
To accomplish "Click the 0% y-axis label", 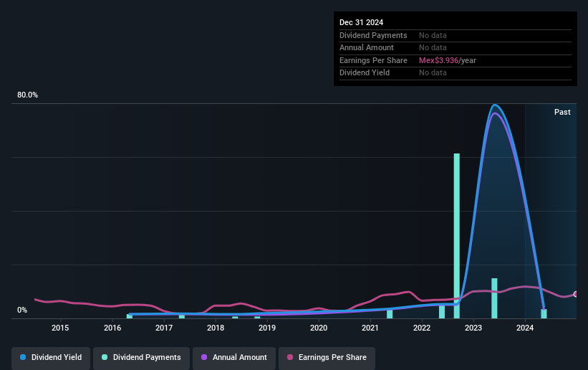I will pyautogui.click(x=22, y=310).
